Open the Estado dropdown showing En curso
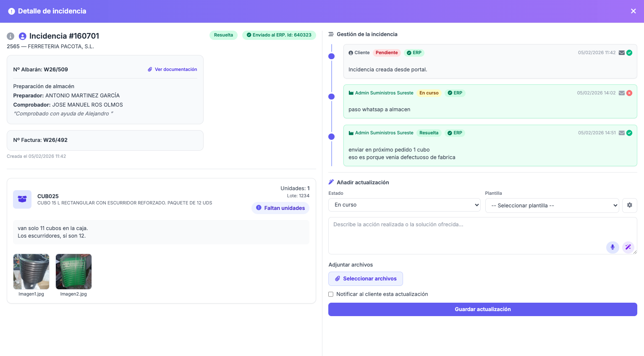Image resolution: width=644 pixels, height=356 pixels. tap(404, 205)
